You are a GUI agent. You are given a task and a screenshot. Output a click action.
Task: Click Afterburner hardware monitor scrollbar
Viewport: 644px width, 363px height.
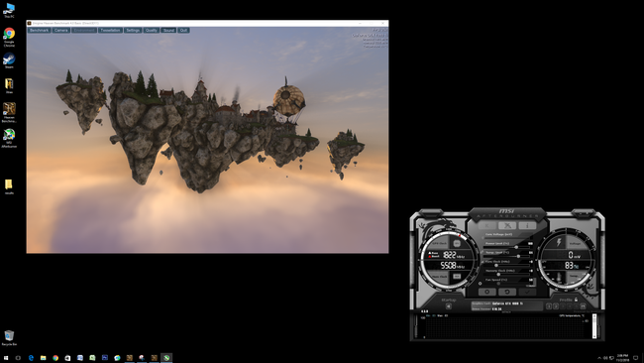click(594, 326)
